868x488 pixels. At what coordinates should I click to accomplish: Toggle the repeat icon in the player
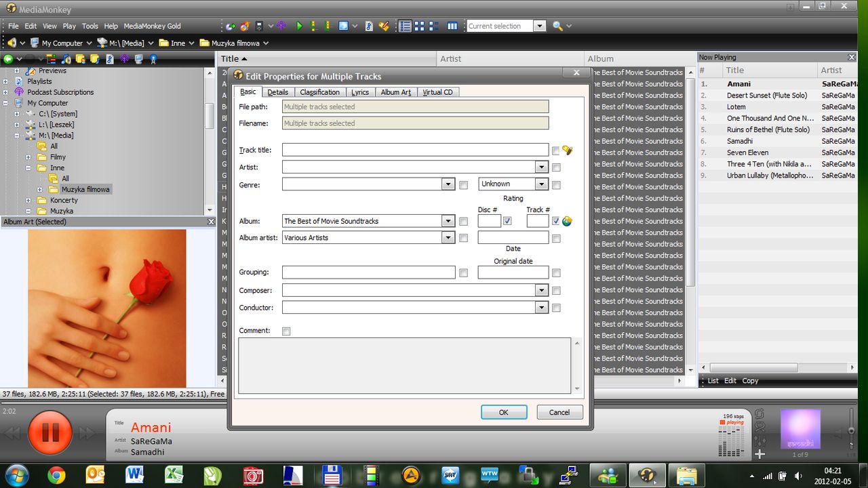tap(759, 413)
